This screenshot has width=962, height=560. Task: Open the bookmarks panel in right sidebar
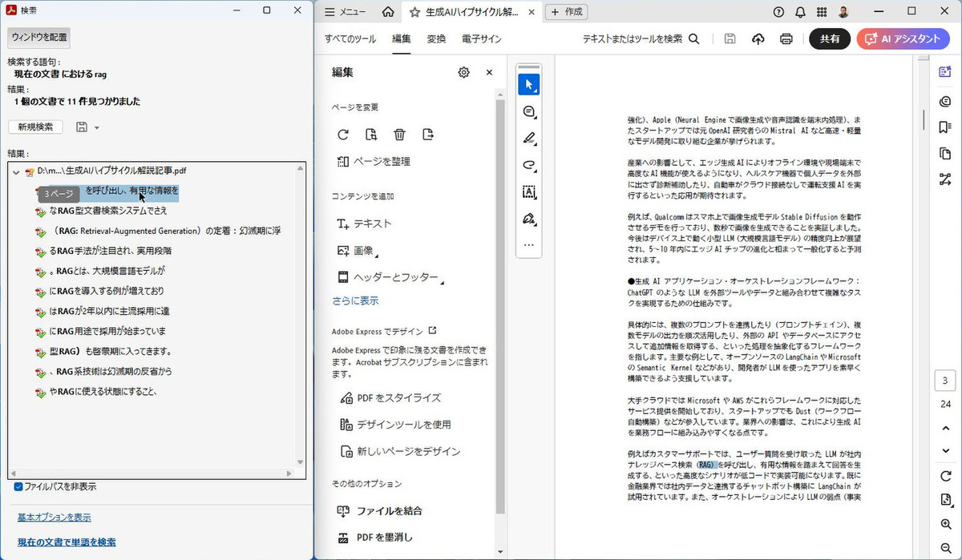click(945, 127)
